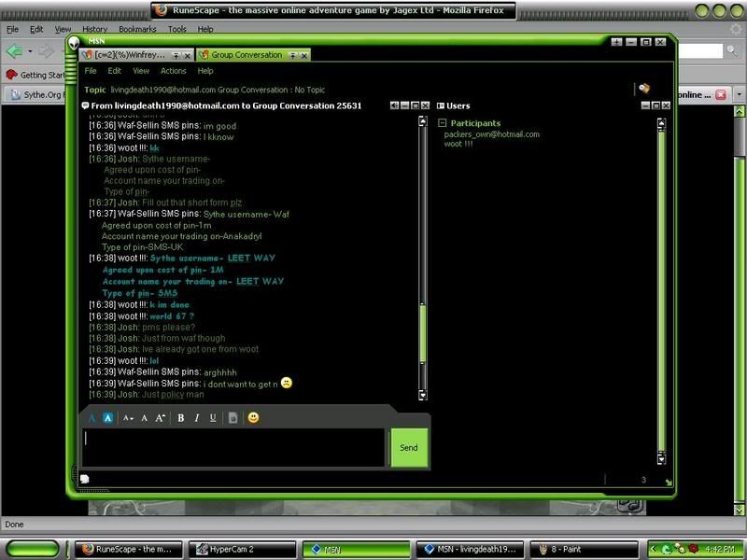Open the MSN View menu
Image resolution: width=747 pixels, height=560 pixels.
point(141,71)
